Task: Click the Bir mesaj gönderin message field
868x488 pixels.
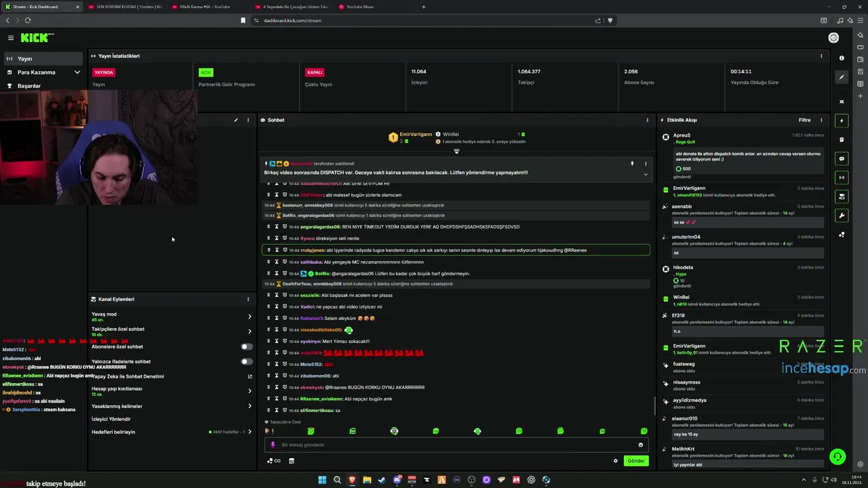Action: click(x=456, y=445)
